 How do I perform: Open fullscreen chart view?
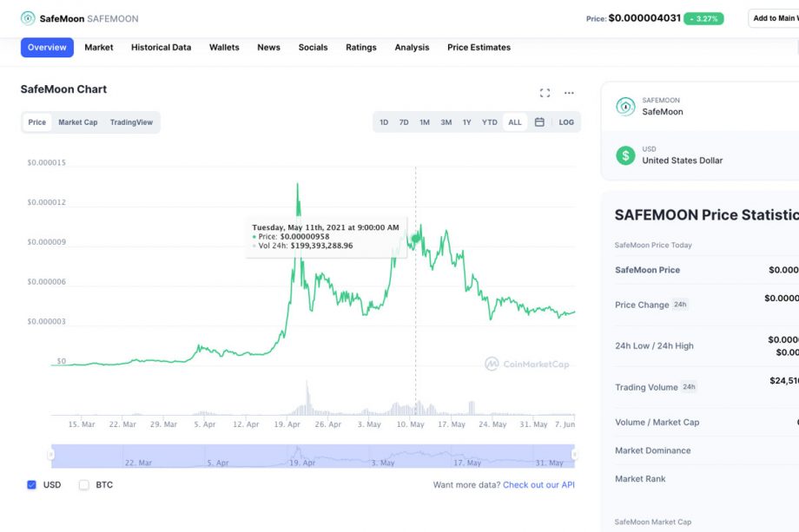545,93
